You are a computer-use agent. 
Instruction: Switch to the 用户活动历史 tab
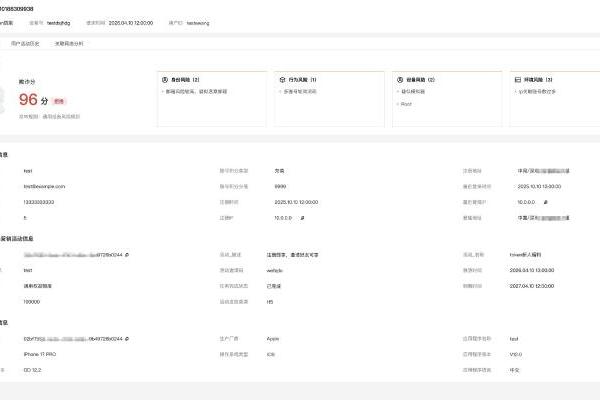point(25,44)
